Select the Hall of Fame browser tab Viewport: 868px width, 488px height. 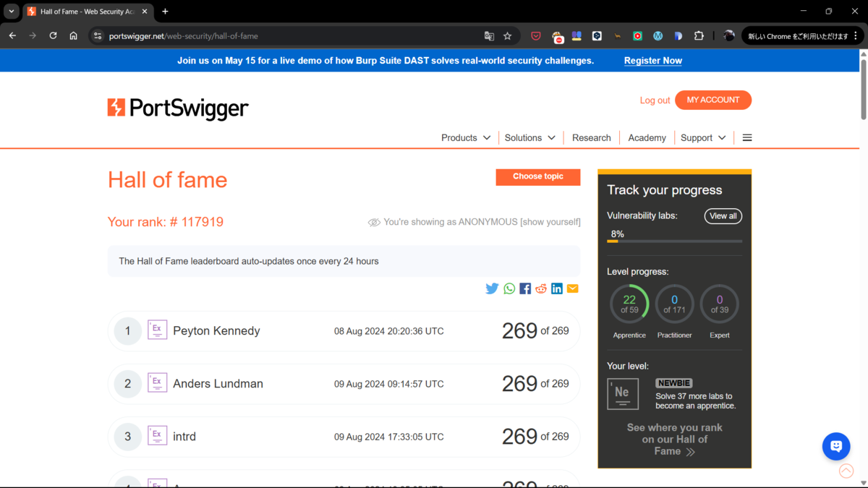pyautogui.click(x=87, y=12)
